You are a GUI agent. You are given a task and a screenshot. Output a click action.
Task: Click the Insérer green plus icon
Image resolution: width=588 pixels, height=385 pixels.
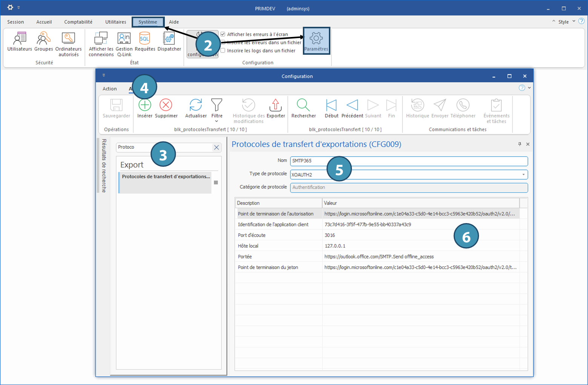pyautogui.click(x=145, y=105)
